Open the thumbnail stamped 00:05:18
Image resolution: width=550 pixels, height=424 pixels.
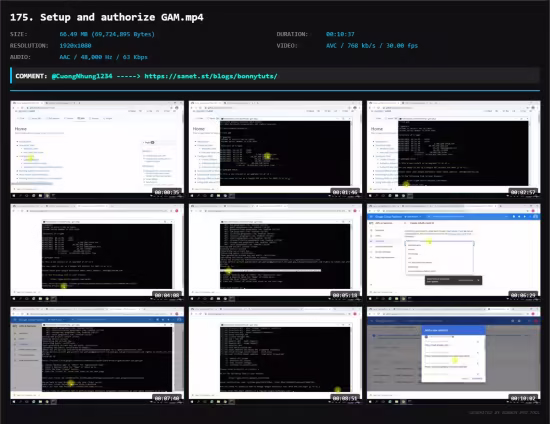[275, 252]
